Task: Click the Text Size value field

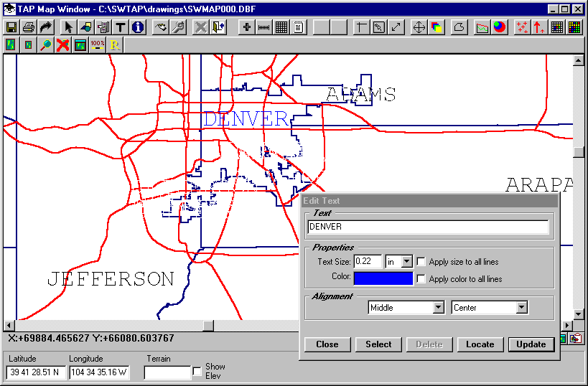Action: pyautogui.click(x=368, y=262)
